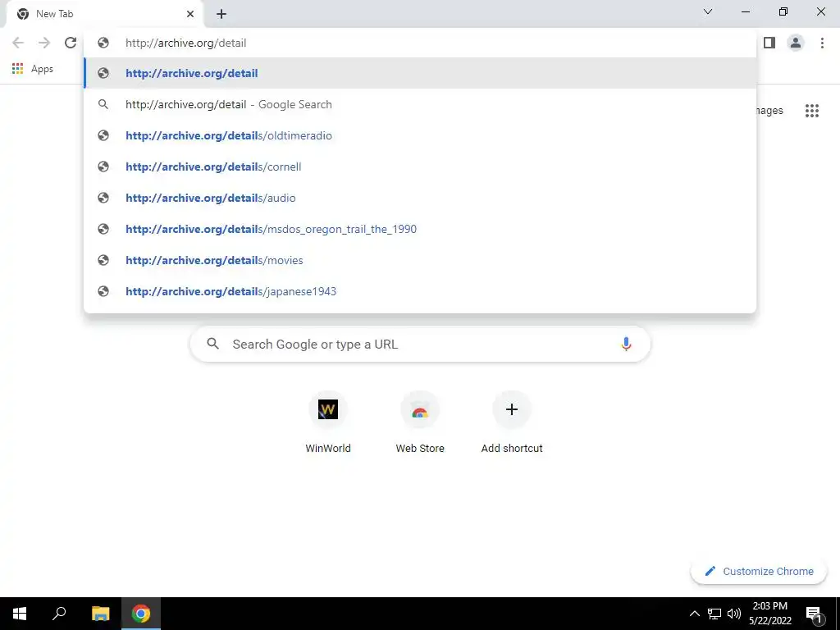Restore down the Chrome window
840x630 pixels.
click(783, 11)
